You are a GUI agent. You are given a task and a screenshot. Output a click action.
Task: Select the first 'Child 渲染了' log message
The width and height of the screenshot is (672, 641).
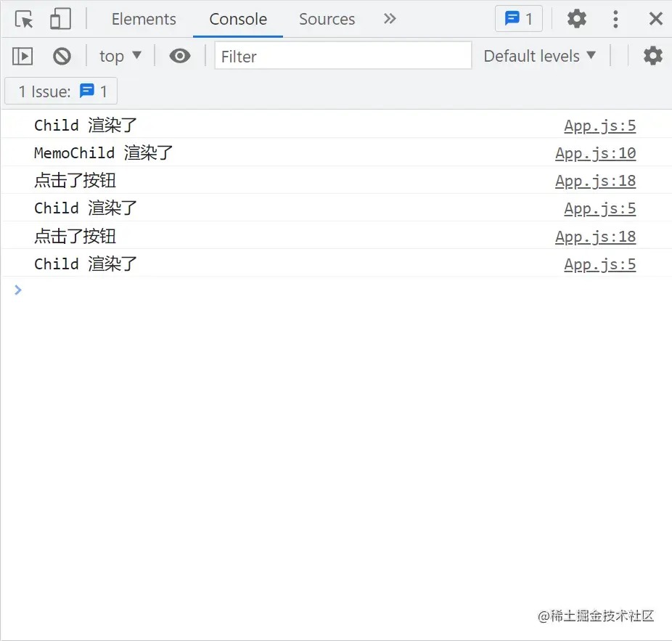click(x=86, y=125)
